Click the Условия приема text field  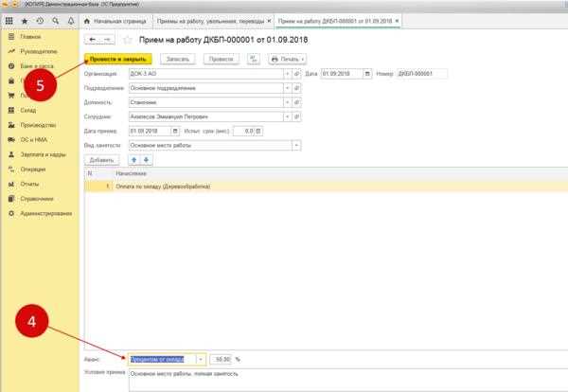[348, 380]
